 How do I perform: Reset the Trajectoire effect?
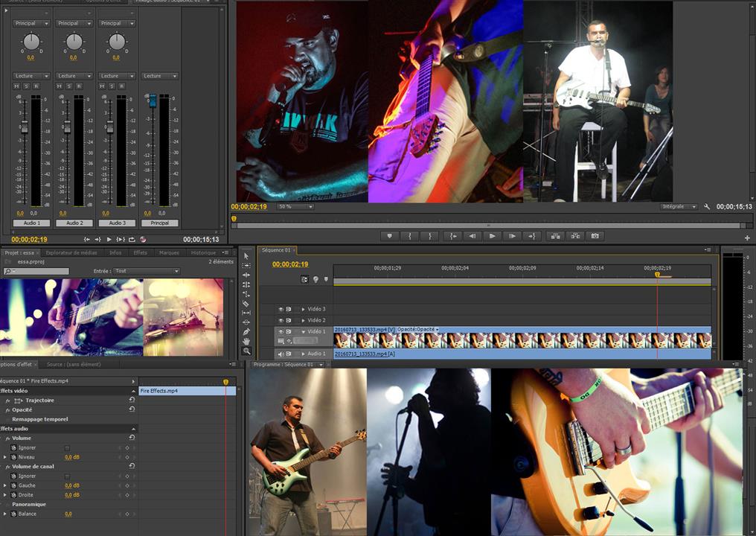point(132,400)
